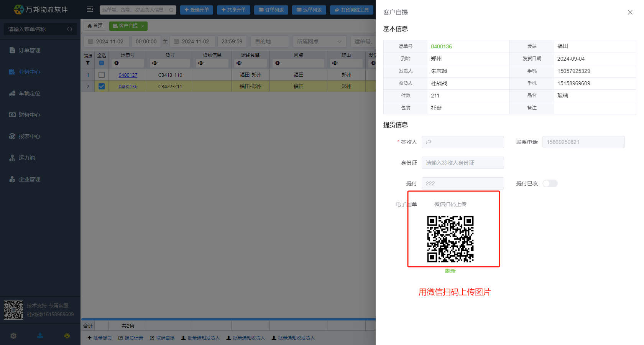Click 批量通知发货人 at the bottom bar
The image size is (644, 345).
(x=200, y=338)
